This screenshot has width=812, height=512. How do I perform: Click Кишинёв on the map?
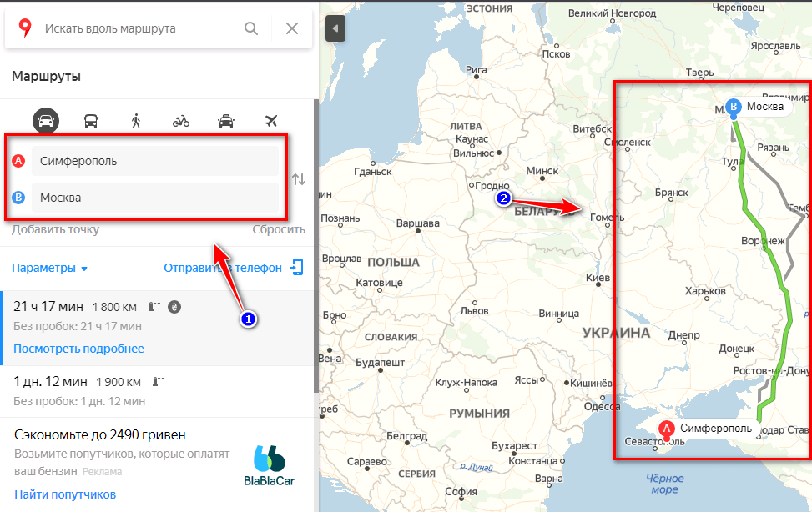[591, 383]
